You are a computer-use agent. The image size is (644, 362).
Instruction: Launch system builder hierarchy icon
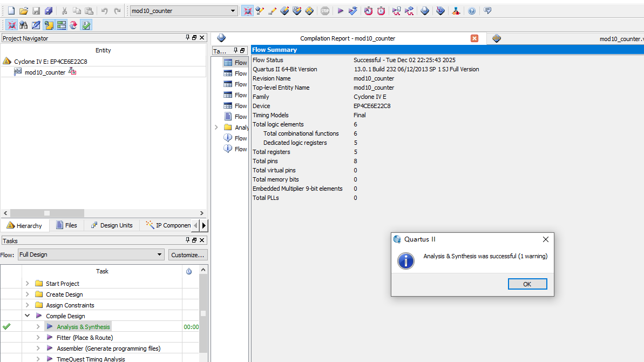click(x=456, y=11)
